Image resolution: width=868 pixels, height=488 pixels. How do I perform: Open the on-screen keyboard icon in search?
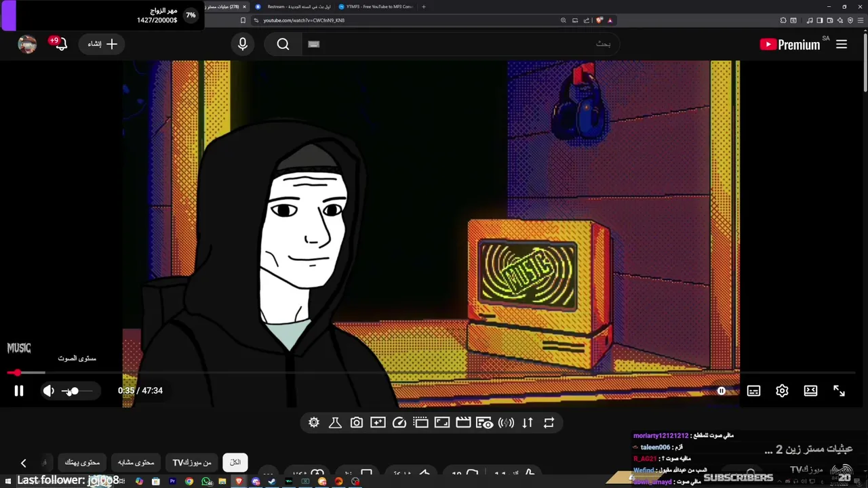tap(313, 44)
